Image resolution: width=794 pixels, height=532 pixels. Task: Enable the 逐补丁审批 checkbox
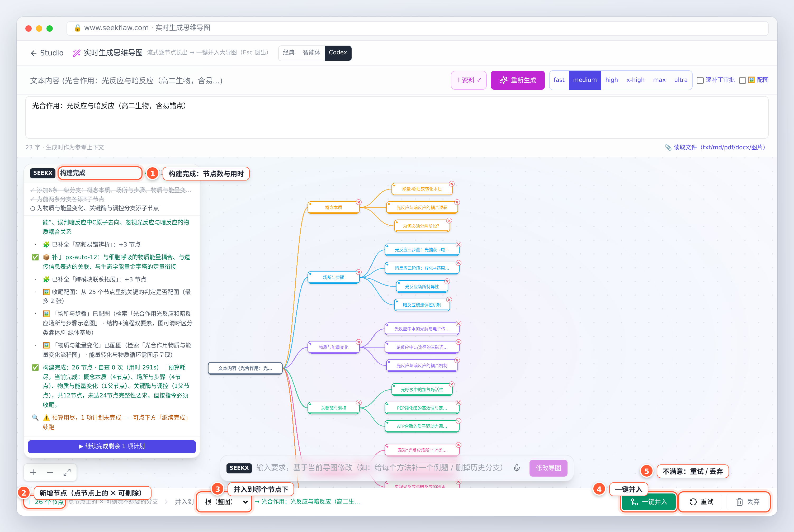pyautogui.click(x=700, y=80)
